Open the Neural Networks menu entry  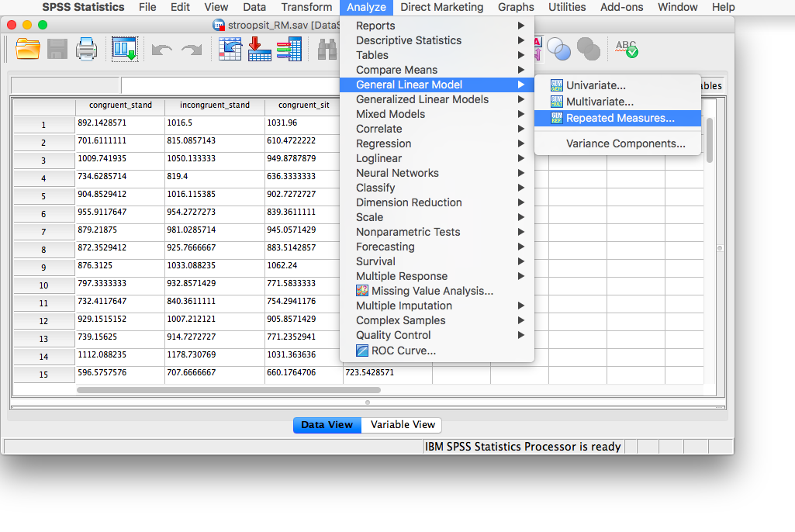tap(437, 173)
